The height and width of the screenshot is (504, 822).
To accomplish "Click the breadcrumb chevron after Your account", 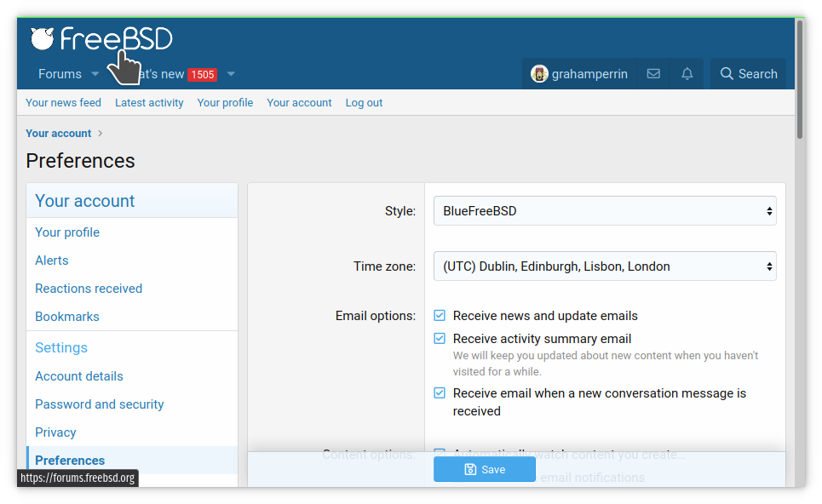I will coord(101,134).
